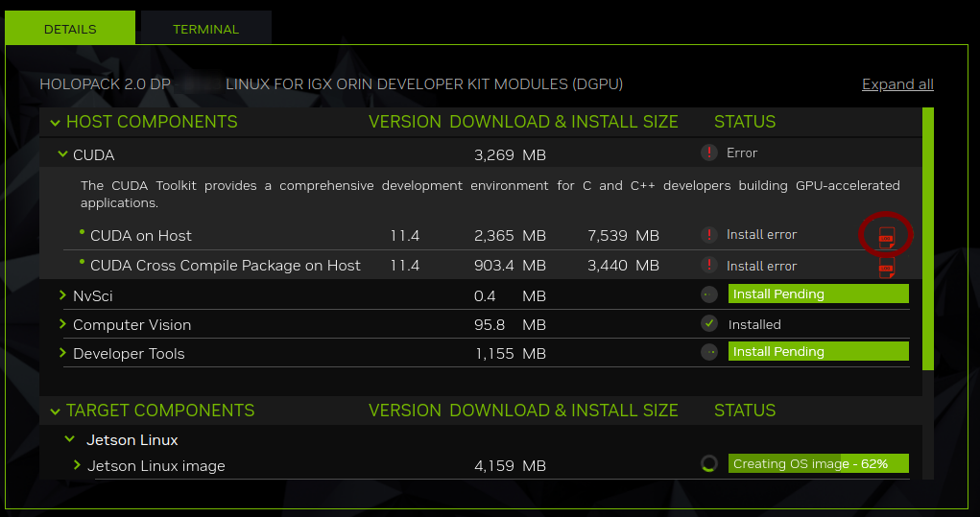Collapse the CUDA component row
Viewport: 980px width, 517px height.
[x=62, y=153]
